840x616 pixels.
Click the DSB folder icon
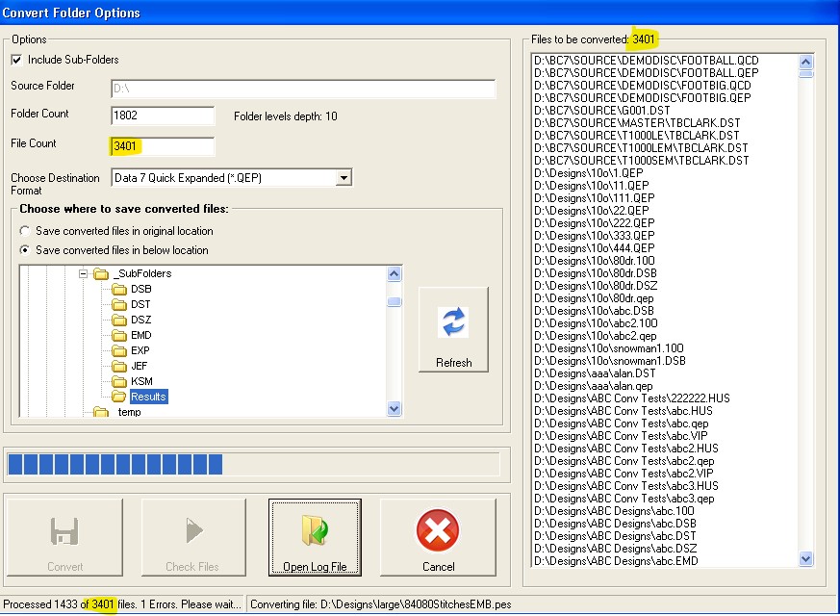point(119,290)
